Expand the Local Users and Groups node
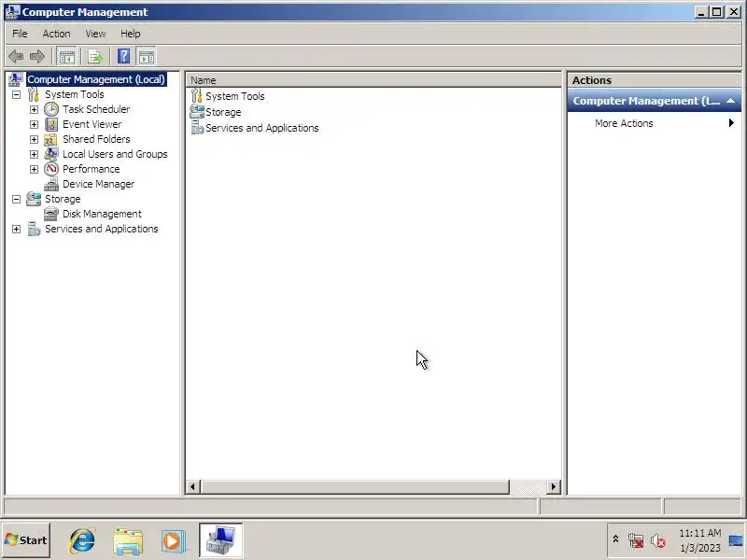The height and width of the screenshot is (560, 747). click(34, 154)
